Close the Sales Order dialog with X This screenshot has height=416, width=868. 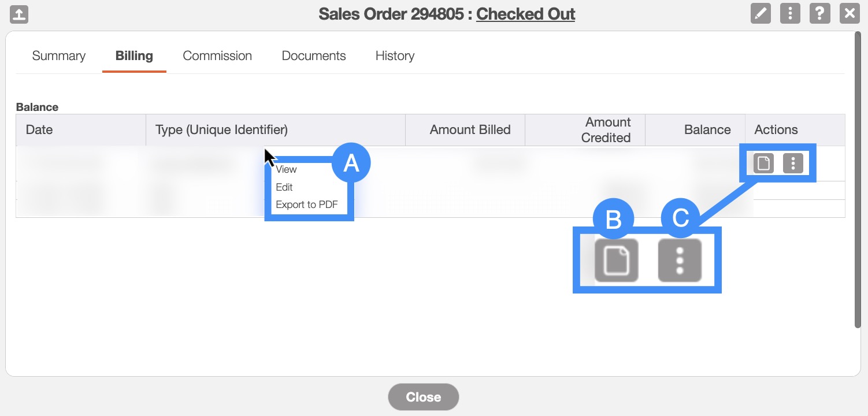849,13
